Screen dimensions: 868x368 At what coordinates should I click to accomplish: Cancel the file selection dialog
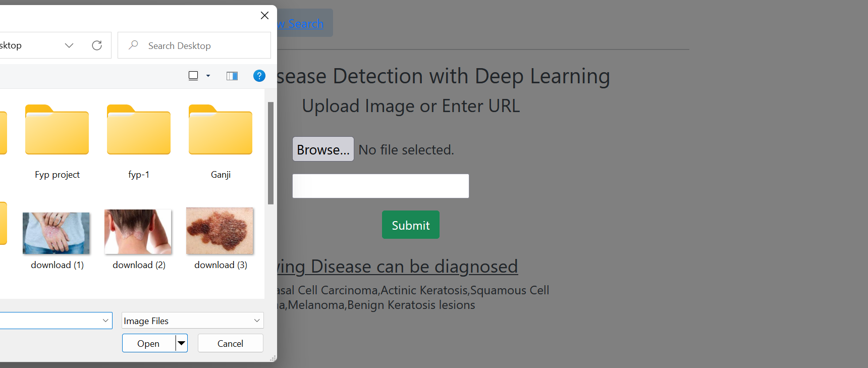point(230,343)
